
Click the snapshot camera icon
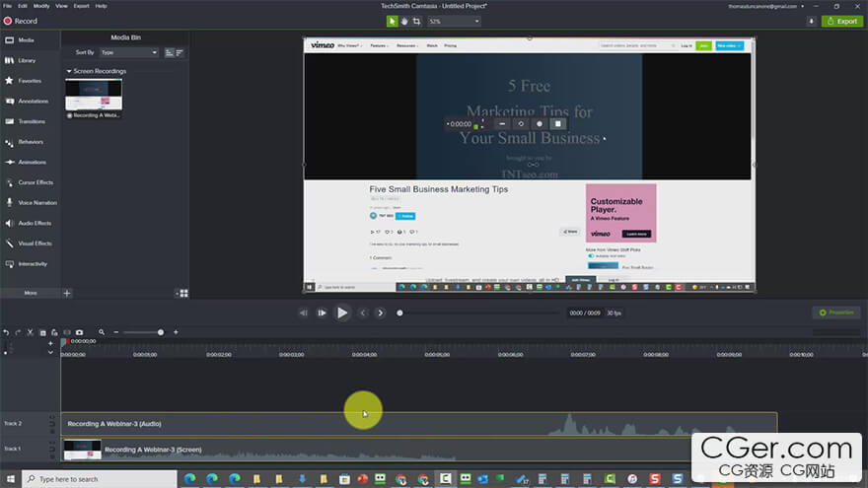click(x=79, y=332)
